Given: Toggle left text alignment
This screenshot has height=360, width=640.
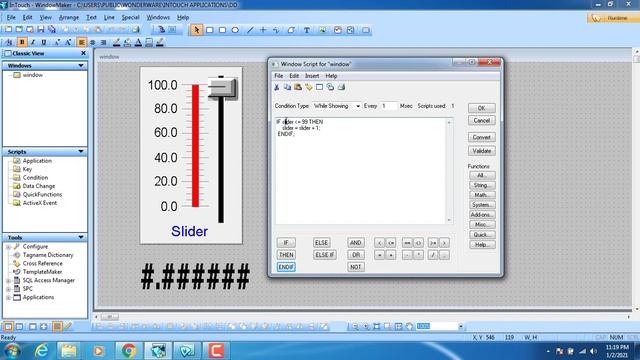Looking at the screenshot, I should pyautogui.click(x=82, y=42).
